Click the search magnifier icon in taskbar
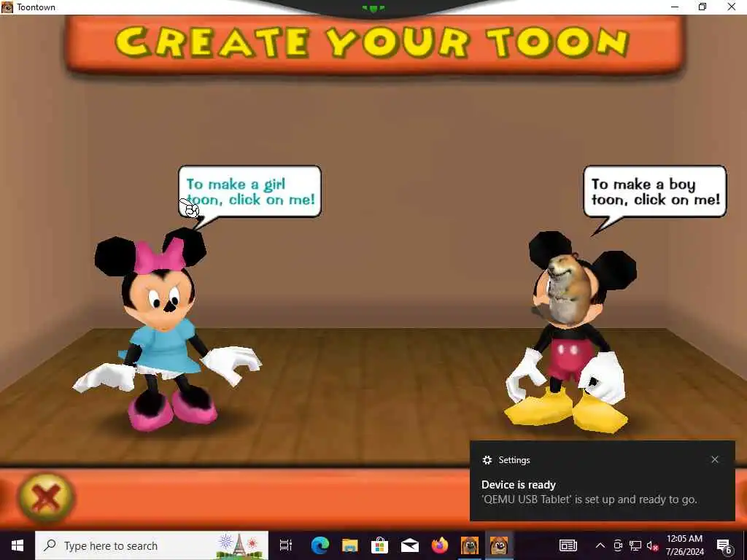Image resolution: width=747 pixels, height=560 pixels. pyautogui.click(x=50, y=545)
